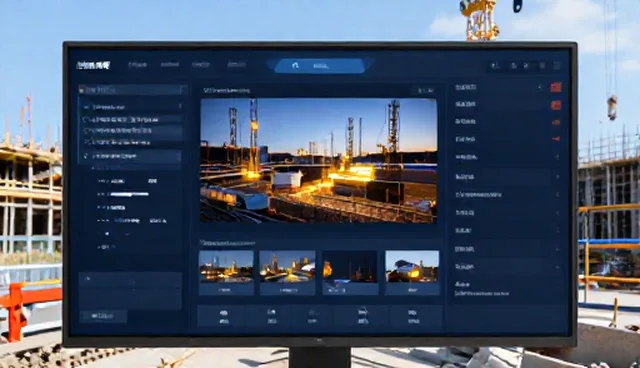The width and height of the screenshot is (640, 368).
Task: Open the fourth menu item in the top navigation bar
Action: coord(236,64)
